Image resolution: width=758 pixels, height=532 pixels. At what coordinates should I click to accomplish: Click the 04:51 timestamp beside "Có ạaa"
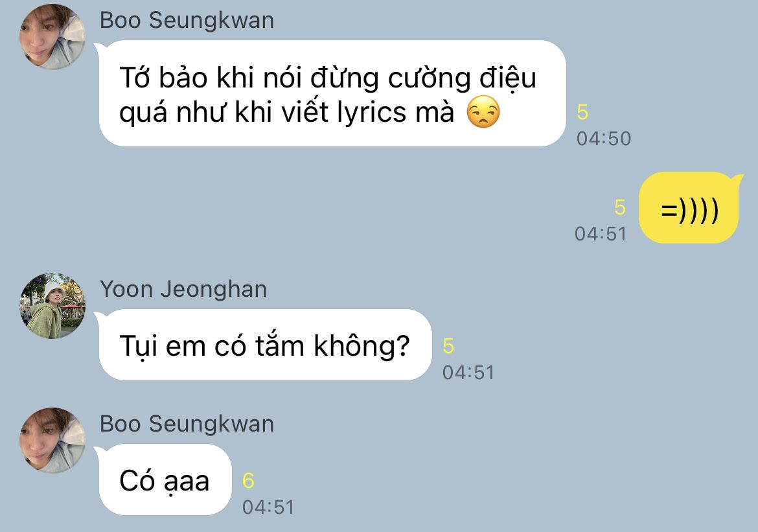click(268, 507)
